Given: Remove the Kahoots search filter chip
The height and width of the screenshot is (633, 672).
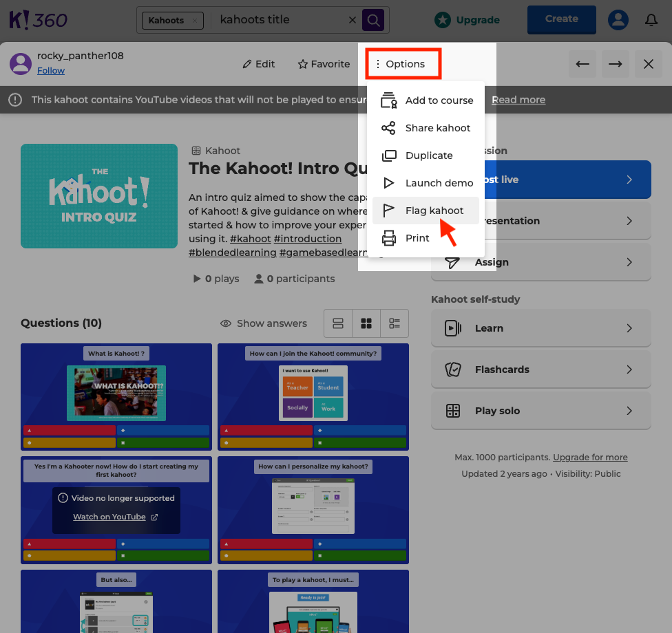Looking at the screenshot, I should coord(195,20).
